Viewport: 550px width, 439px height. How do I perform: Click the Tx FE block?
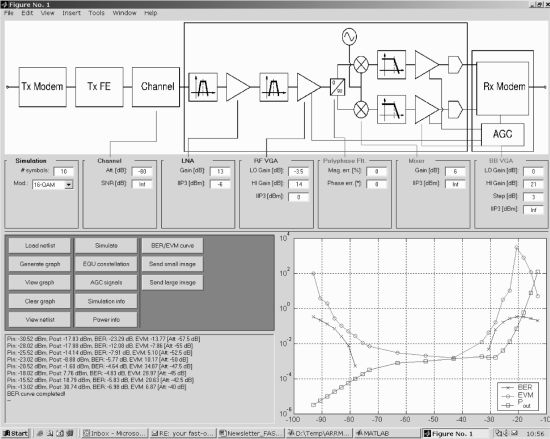click(99, 87)
